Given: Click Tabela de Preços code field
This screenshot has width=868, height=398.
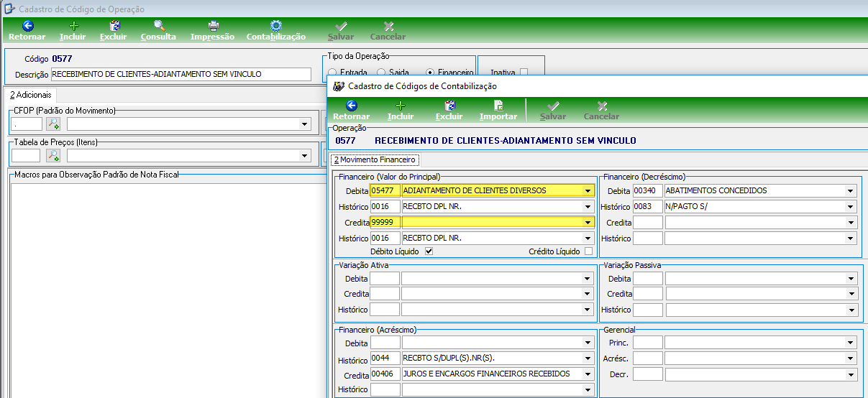Looking at the screenshot, I should [x=27, y=156].
